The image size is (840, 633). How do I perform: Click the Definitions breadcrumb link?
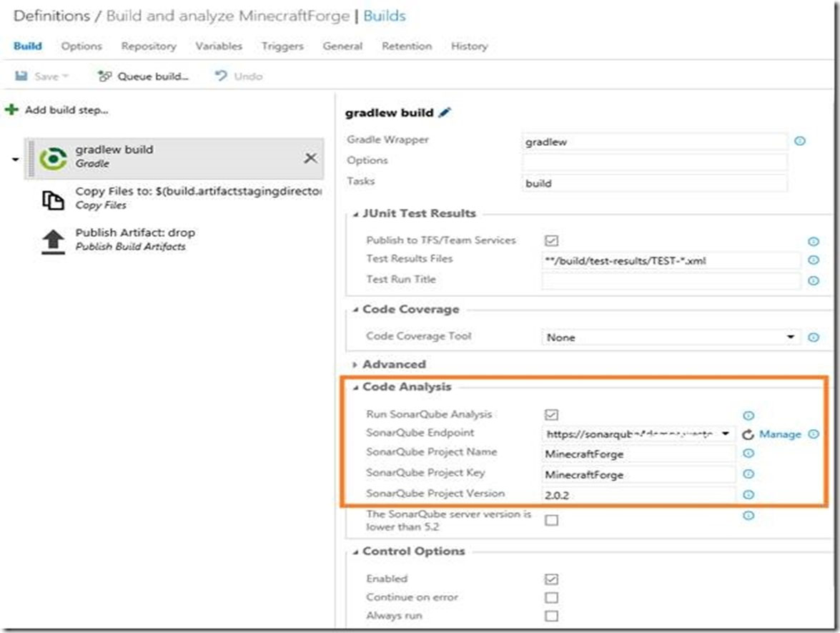52,16
